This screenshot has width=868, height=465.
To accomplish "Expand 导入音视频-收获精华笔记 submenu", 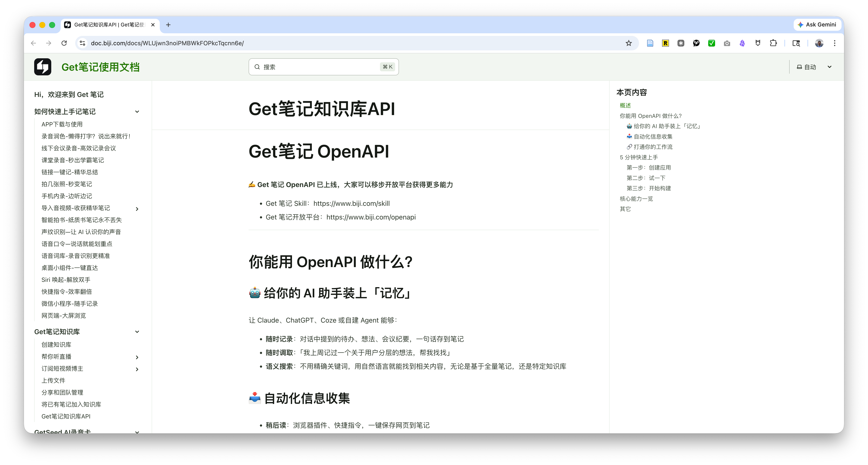I will (x=137, y=209).
